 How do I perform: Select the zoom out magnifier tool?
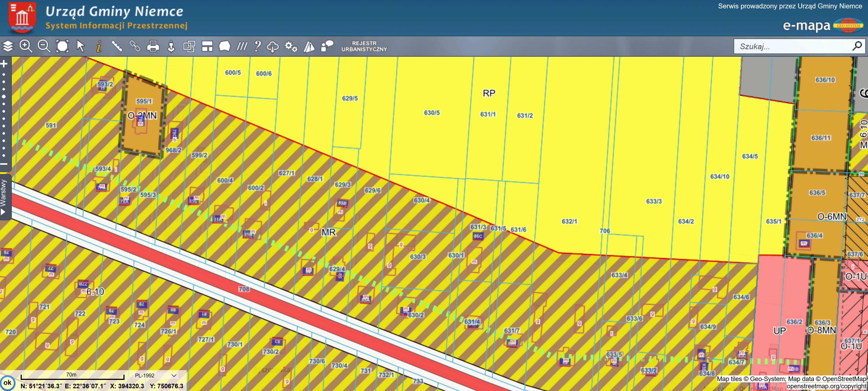click(x=44, y=46)
